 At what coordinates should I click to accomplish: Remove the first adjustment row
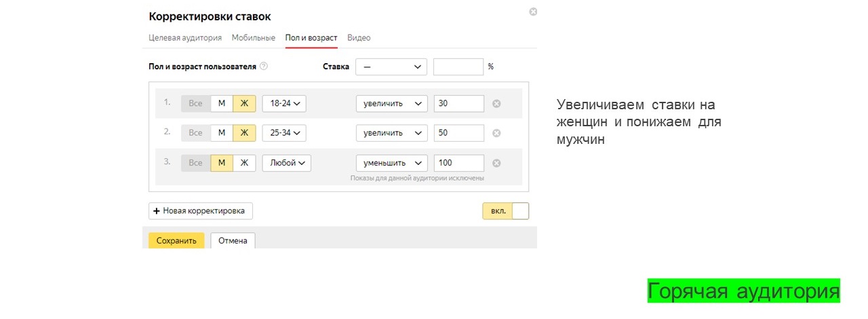click(496, 104)
